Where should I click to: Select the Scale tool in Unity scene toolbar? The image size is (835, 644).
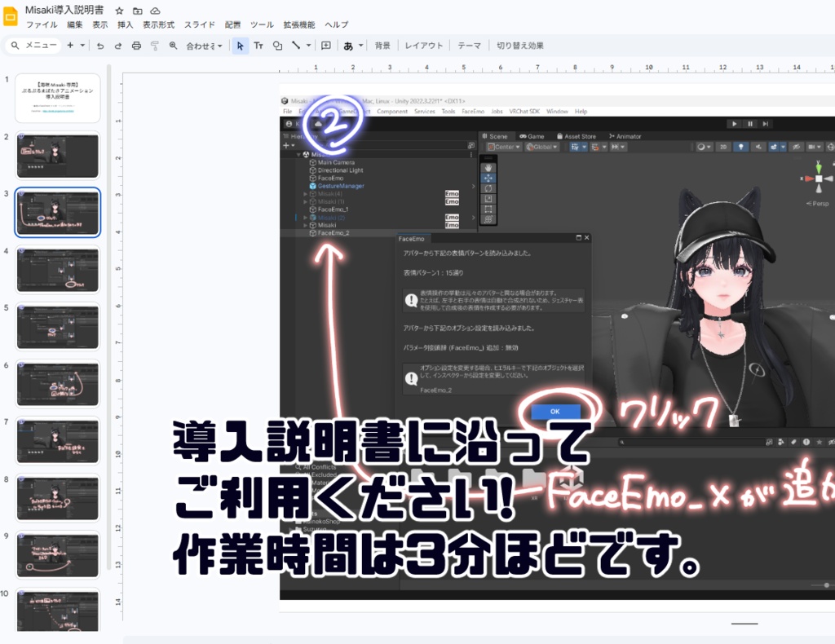pyautogui.click(x=488, y=199)
